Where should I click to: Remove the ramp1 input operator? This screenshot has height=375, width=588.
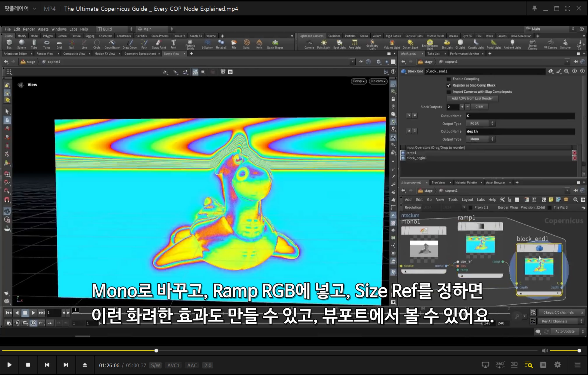pos(575,153)
